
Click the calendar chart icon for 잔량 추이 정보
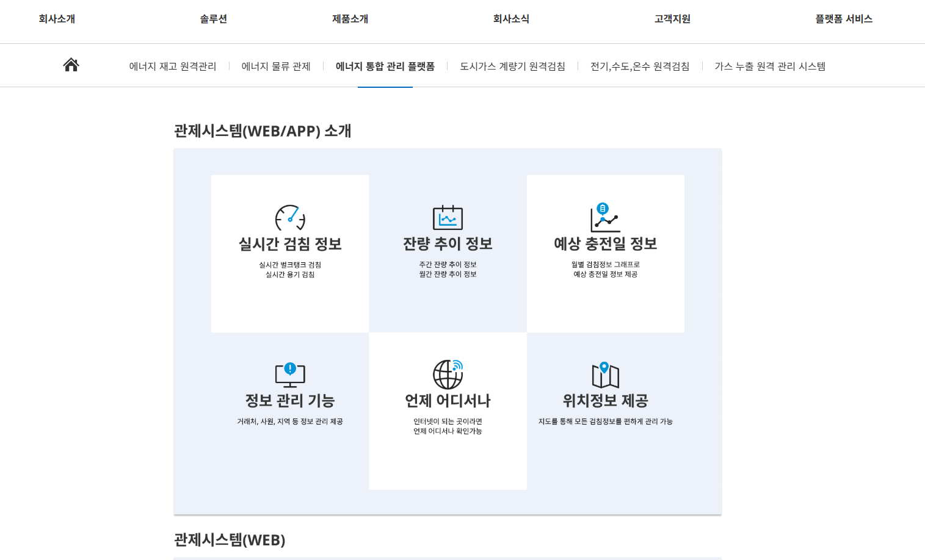[448, 218]
